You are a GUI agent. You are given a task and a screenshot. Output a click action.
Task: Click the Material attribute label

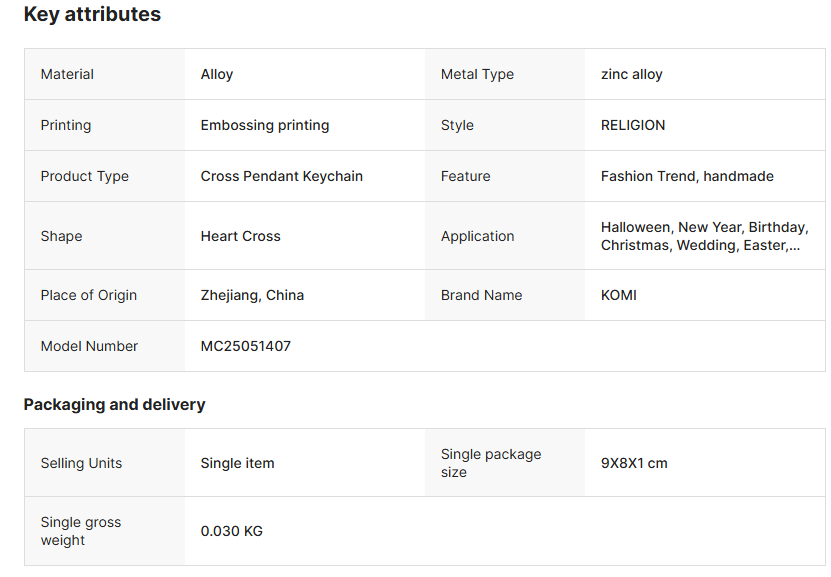67,74
